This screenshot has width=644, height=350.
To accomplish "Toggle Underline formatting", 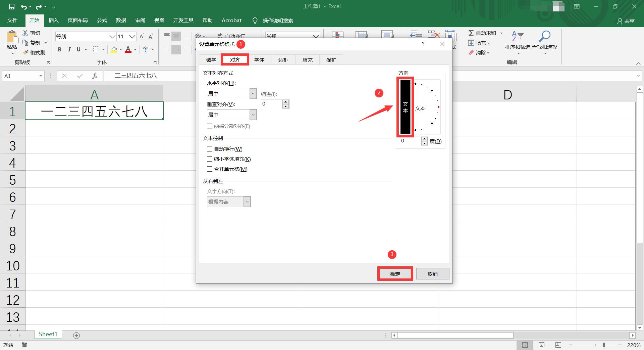I will (78, 50).
